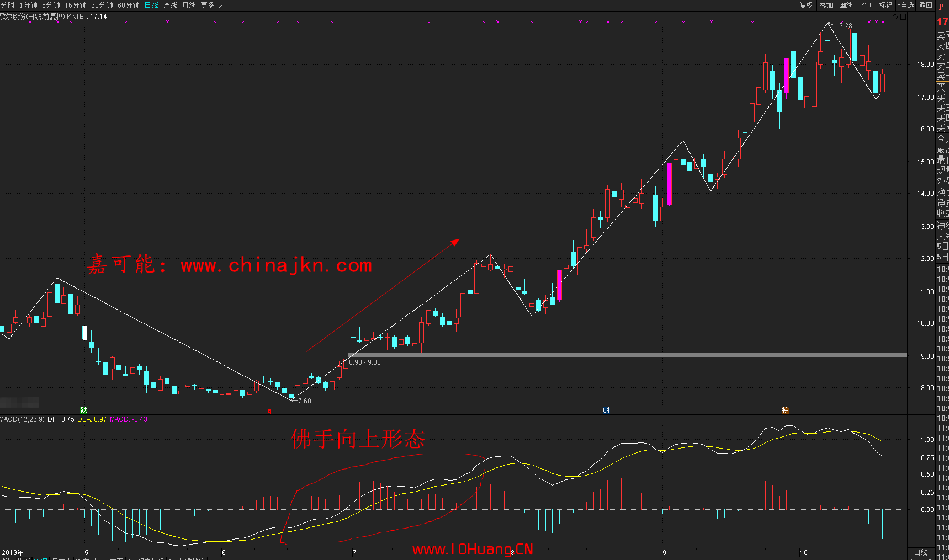Image resolution: width=949 pixels, height=560 pixels.
Task: Click the 7.60 low price label
Action: (x=305, y=401)
